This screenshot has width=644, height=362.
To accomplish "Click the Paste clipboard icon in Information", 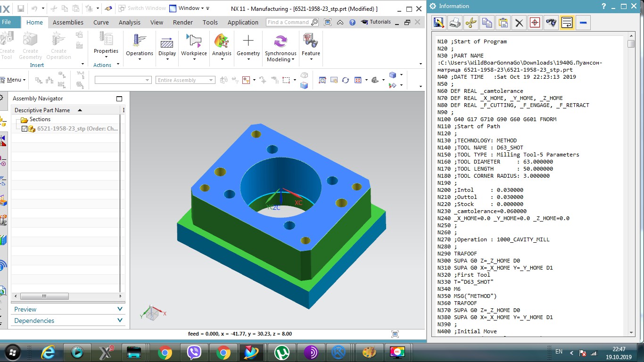I will click(503, 23).
